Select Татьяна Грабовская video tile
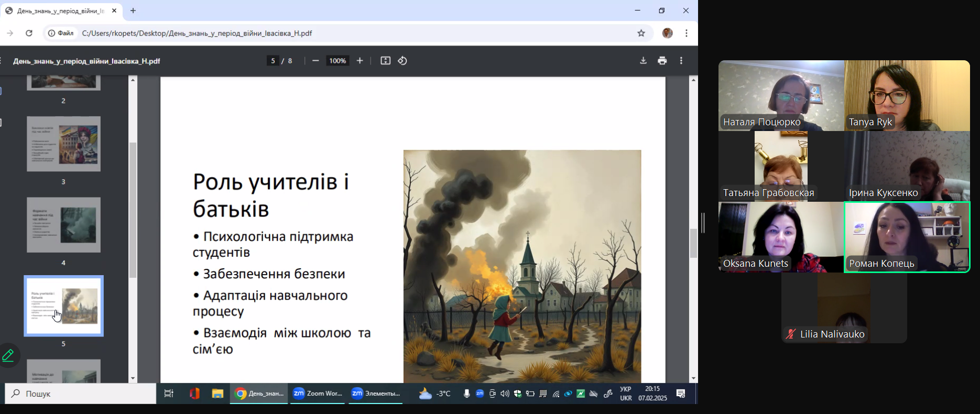This screenshot has height=414, width=980. tap(781, 166)
